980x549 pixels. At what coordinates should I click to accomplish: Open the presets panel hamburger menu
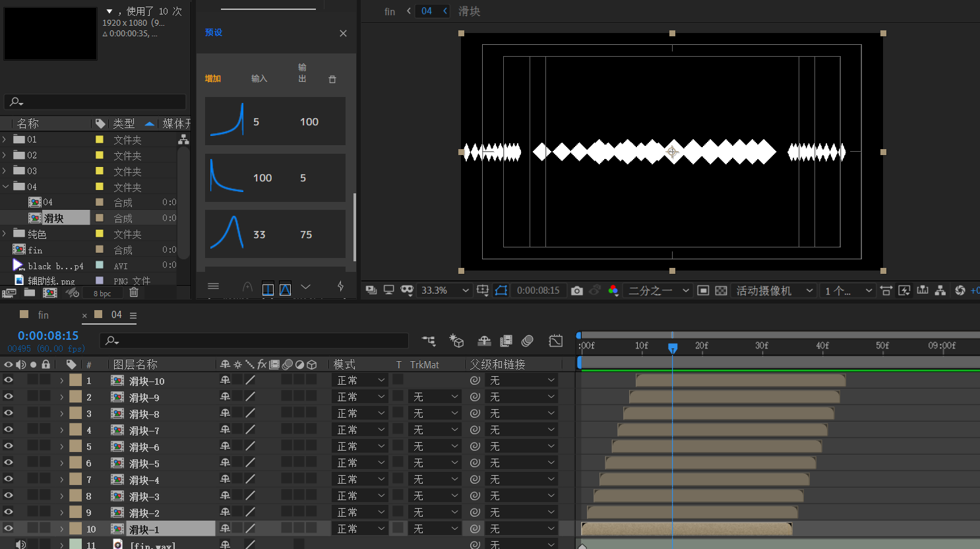pyautogui.click(x=213, y=286)
